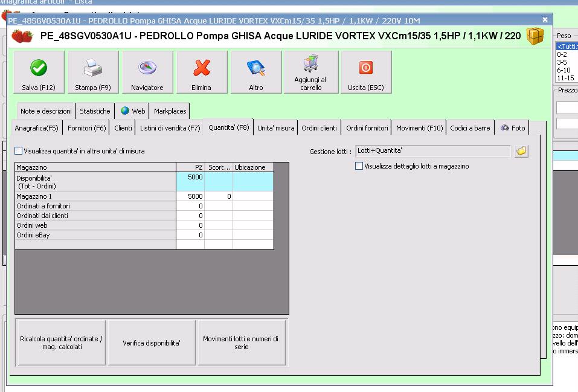
Task: Open the Web tab with the globe icon
Action: (x=133, y=111)
